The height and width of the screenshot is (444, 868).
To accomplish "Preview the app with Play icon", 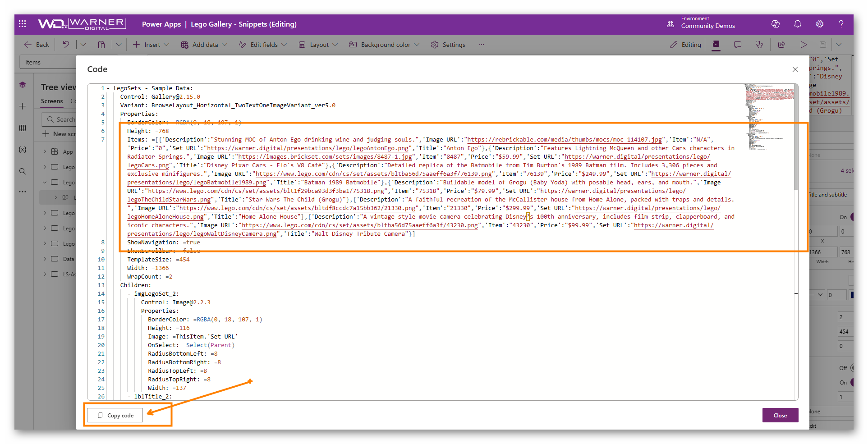I will [803, 45].
